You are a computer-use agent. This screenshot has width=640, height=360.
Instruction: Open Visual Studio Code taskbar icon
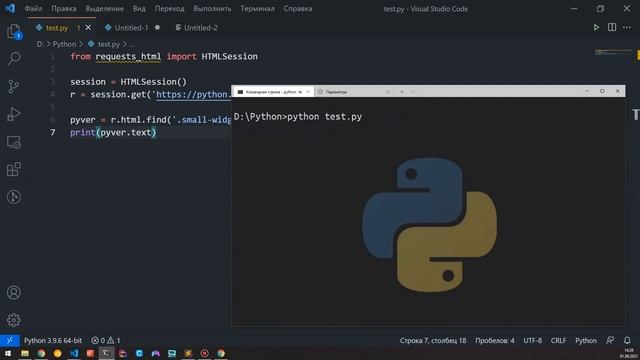[x=74, y=353]
